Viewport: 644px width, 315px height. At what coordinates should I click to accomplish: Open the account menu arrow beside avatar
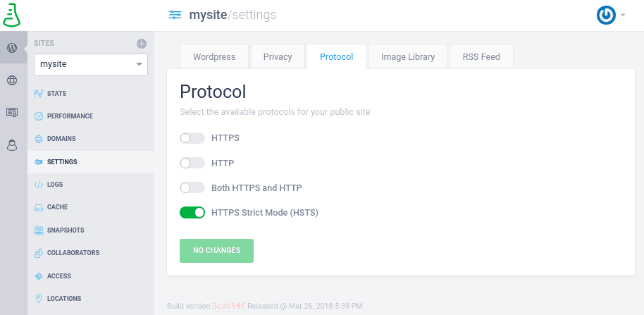pyautogui.click(x=623, y=16)
